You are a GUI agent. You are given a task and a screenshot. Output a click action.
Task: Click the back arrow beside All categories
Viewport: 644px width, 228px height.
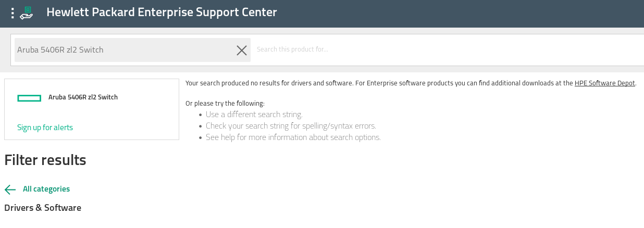click(10, 189)
